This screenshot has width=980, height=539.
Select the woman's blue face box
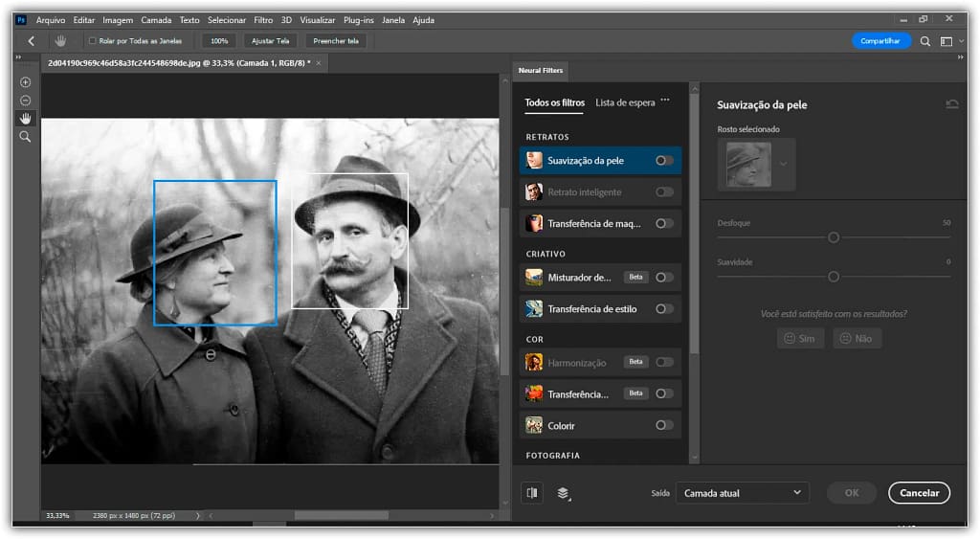point(215,253)
